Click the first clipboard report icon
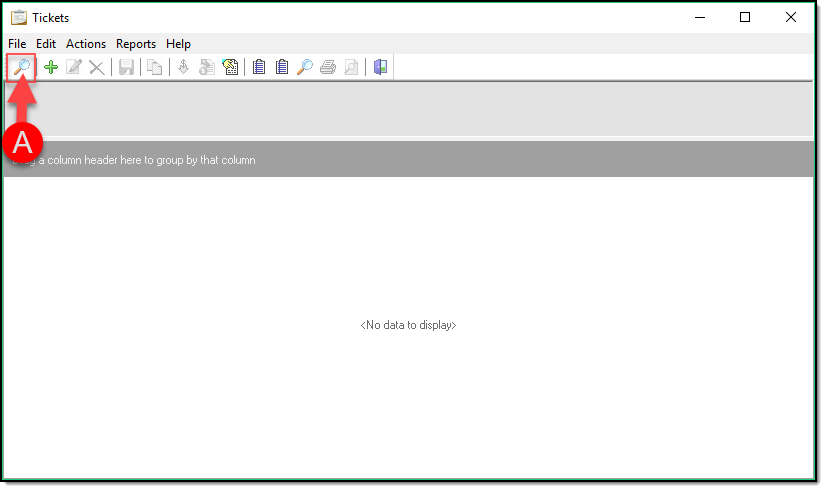 pyautogui.click(x=259, y=68)
